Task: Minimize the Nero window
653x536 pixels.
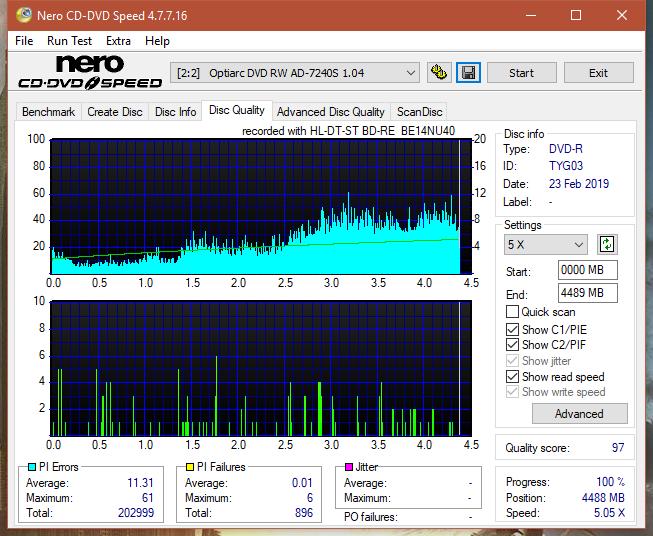Action: click(x=531, y=15)
